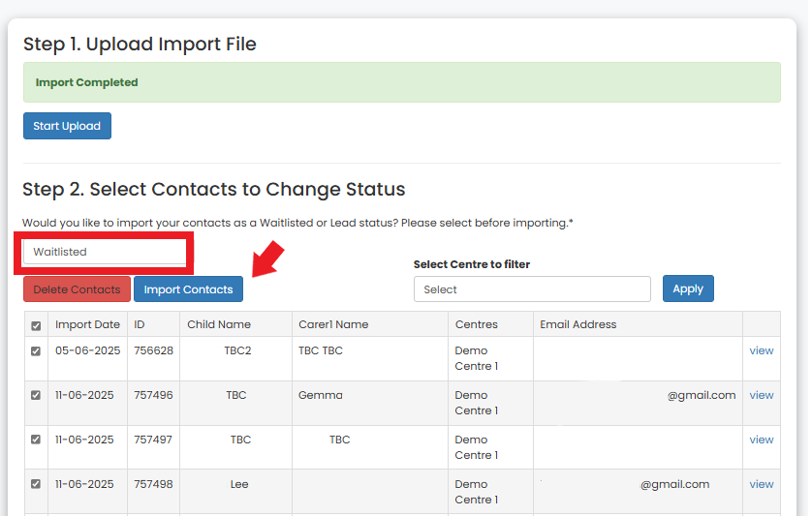
Task: Uncheck the checkbox for ID 757498
Action: 36,484
